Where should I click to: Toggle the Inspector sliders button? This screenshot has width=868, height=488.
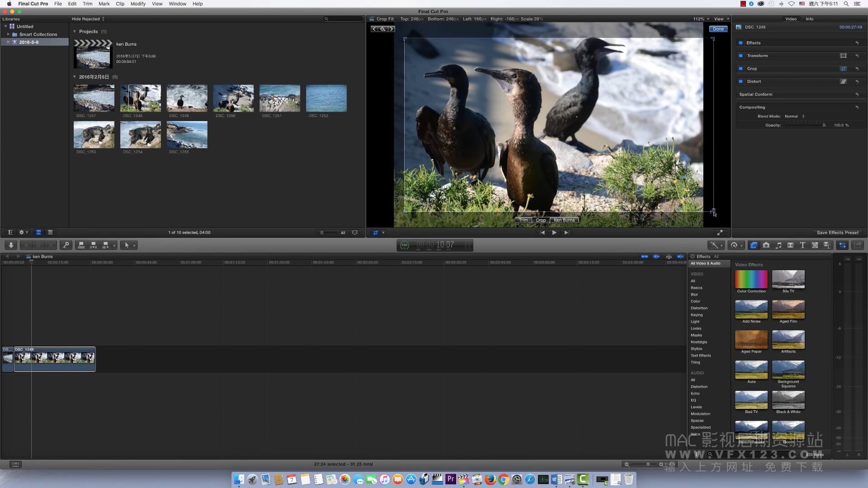coord(842,245)
